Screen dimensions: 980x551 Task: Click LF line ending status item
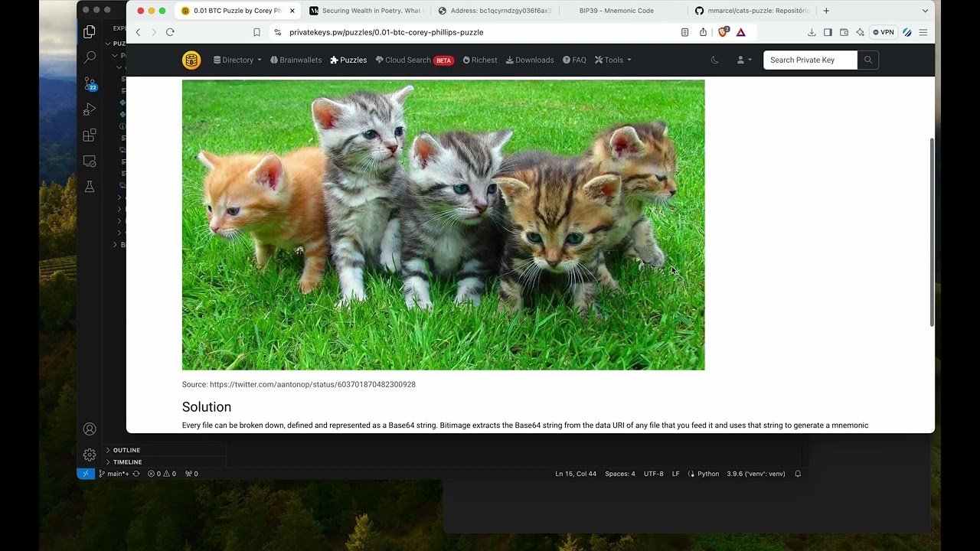(x=676, y=474)
